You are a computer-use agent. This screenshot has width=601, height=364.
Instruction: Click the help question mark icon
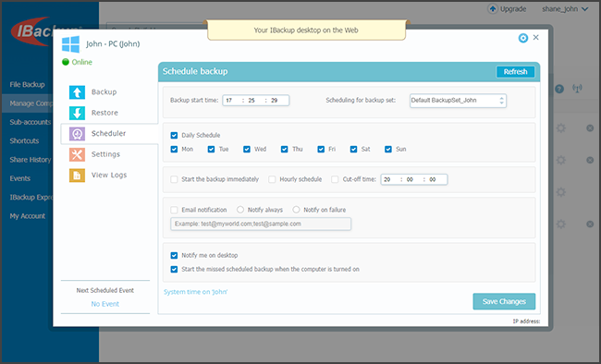coord(559,89)
